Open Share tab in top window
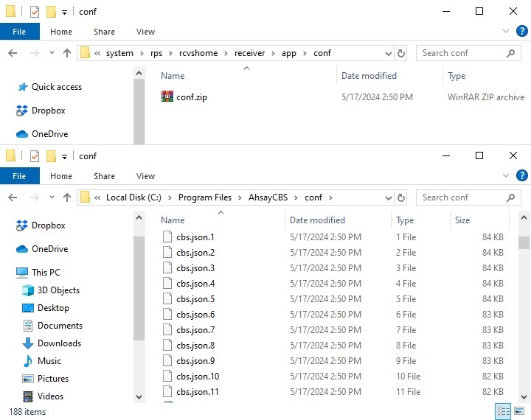Screen dimensions: 531x420 click(104, 32)
